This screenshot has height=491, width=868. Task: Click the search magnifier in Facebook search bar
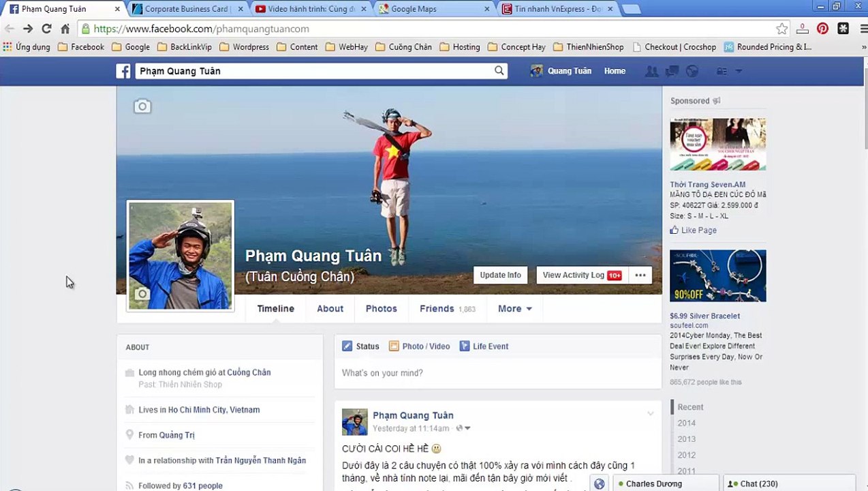(x=499, y=70)
